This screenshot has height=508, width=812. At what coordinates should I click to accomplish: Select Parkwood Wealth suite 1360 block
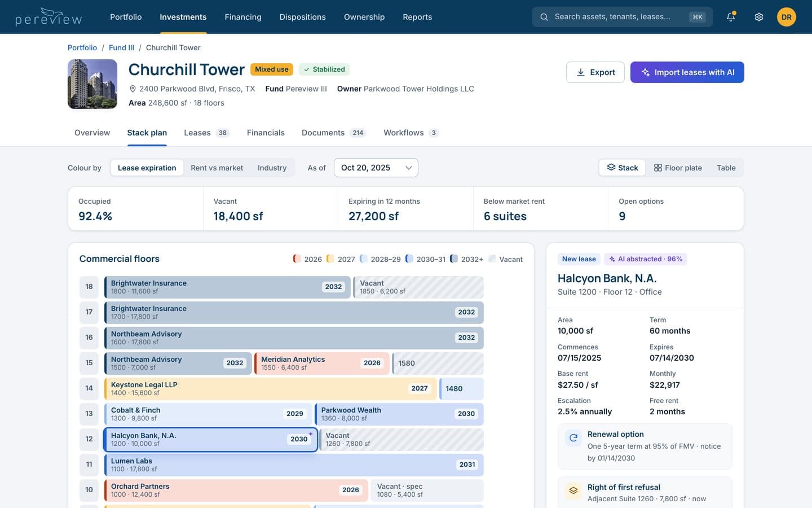click(399, 414)
